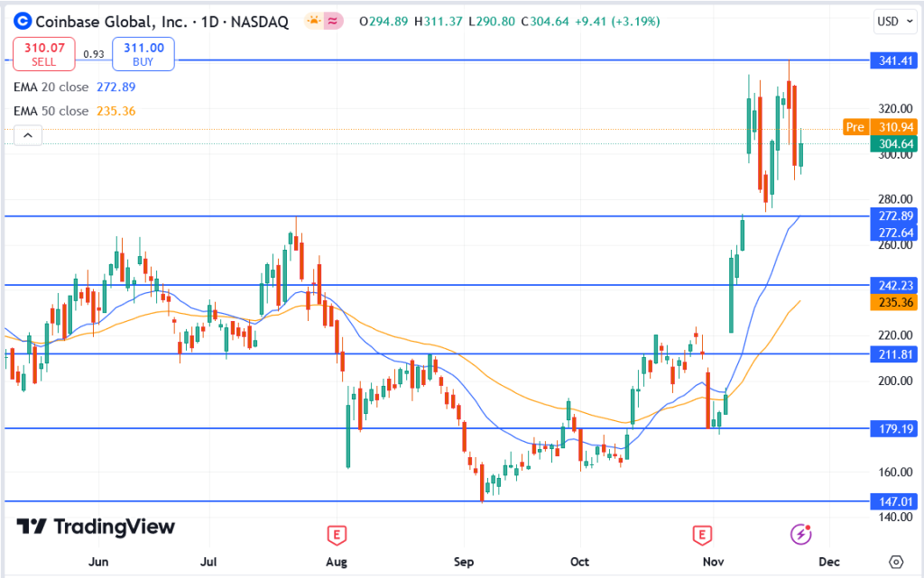Select the EMA 50 close indicator
Viewport: 924px width, 578px height.
(x=51, y=111)
